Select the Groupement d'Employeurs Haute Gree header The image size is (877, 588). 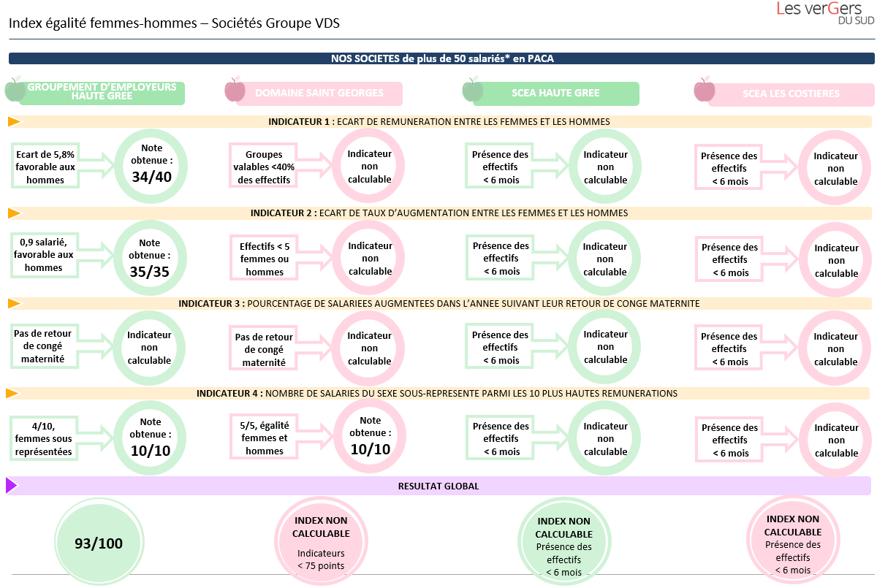coord(102,92)
